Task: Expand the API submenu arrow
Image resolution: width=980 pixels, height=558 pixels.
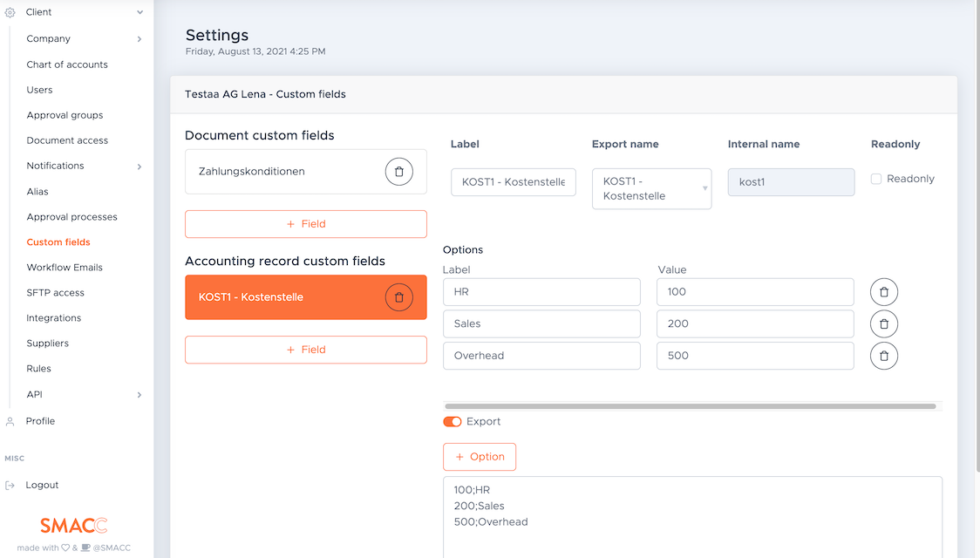Action: [140, 395]
